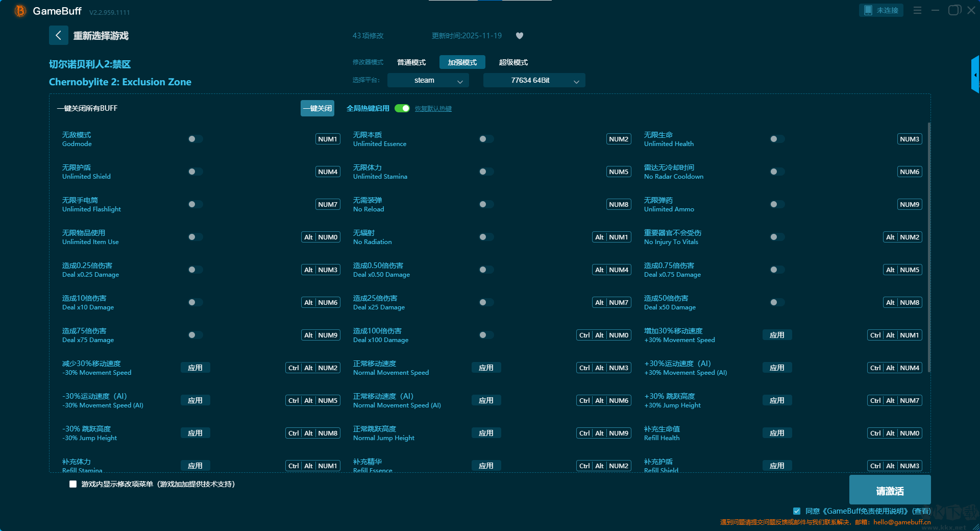
Task: Check the in-game cheat menu checkbox
Action: click(73, 484)
